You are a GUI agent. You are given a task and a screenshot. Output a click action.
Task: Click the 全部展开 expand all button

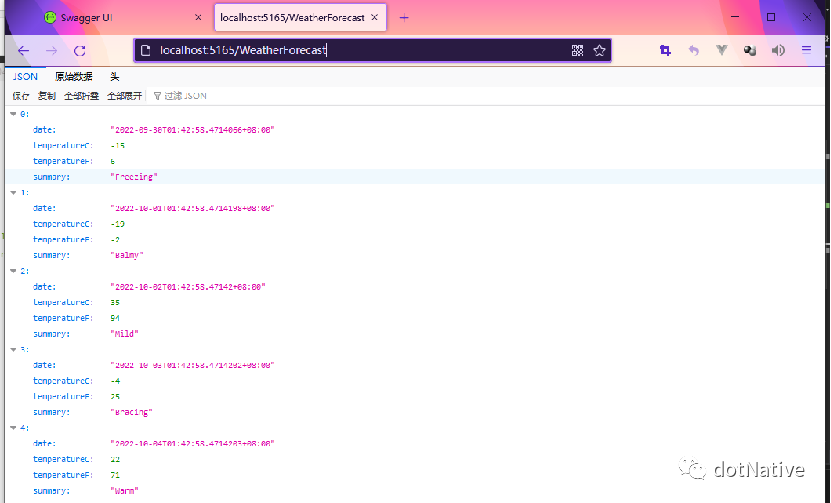125,96
